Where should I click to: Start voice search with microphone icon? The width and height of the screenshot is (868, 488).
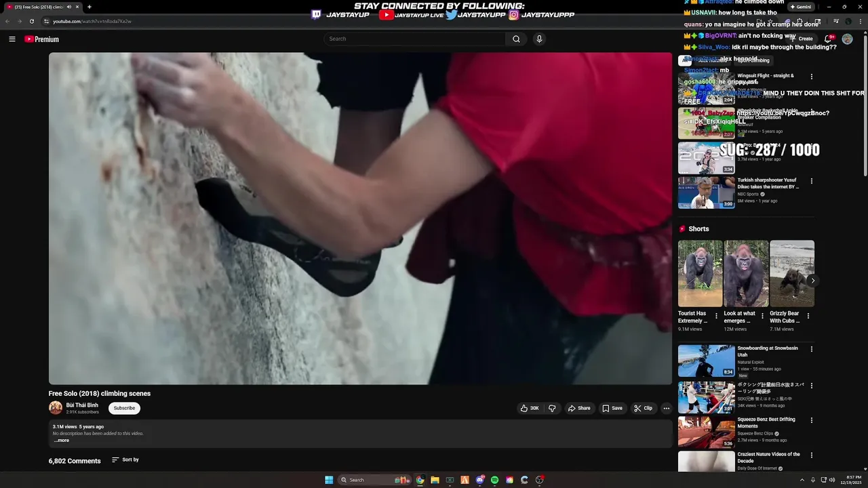coord(539,39)
